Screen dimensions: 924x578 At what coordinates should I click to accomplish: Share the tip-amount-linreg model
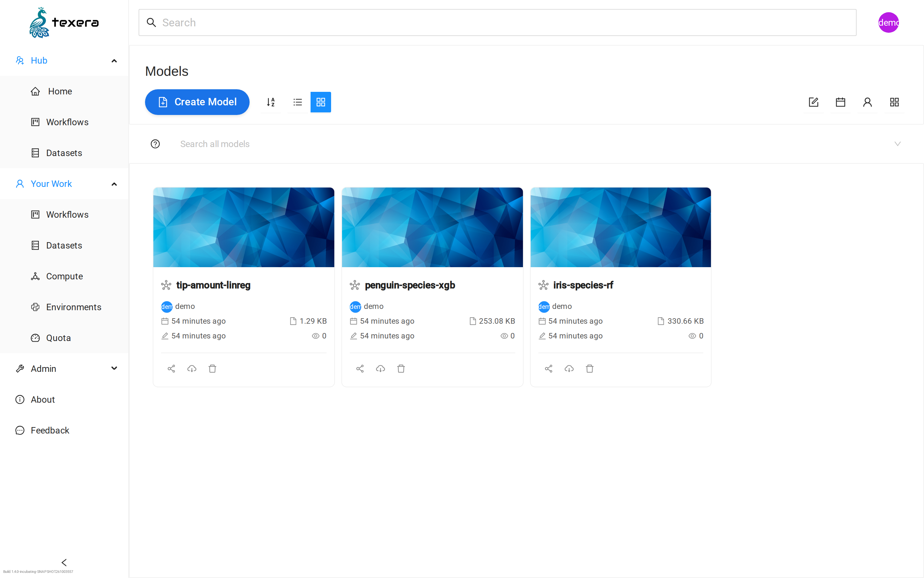(171, 369)
